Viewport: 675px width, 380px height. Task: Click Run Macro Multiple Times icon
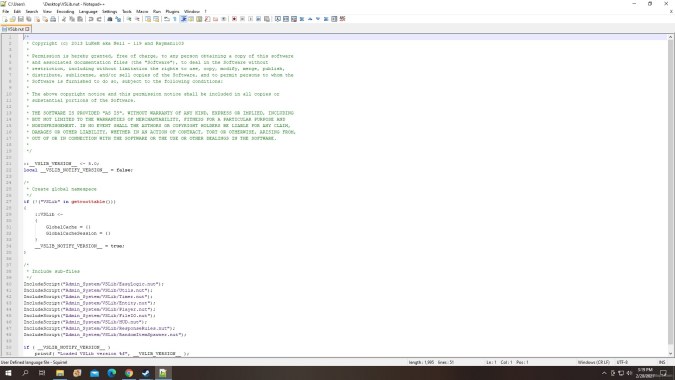click(258, 19)
